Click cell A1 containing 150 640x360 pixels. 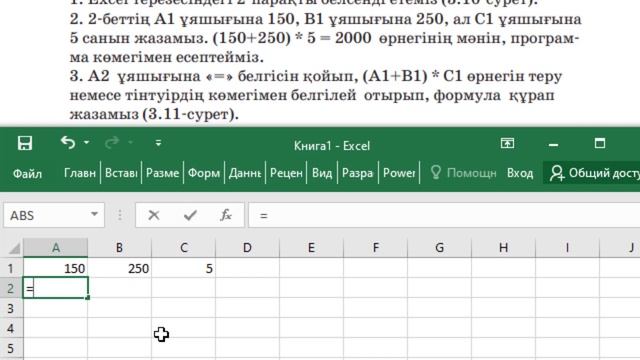pos(56,268)
